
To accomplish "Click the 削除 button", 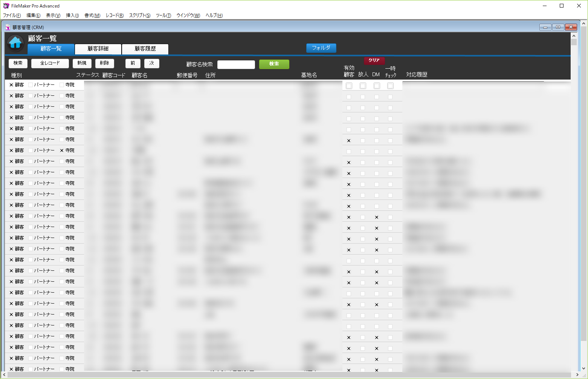I will click(104, 63).
